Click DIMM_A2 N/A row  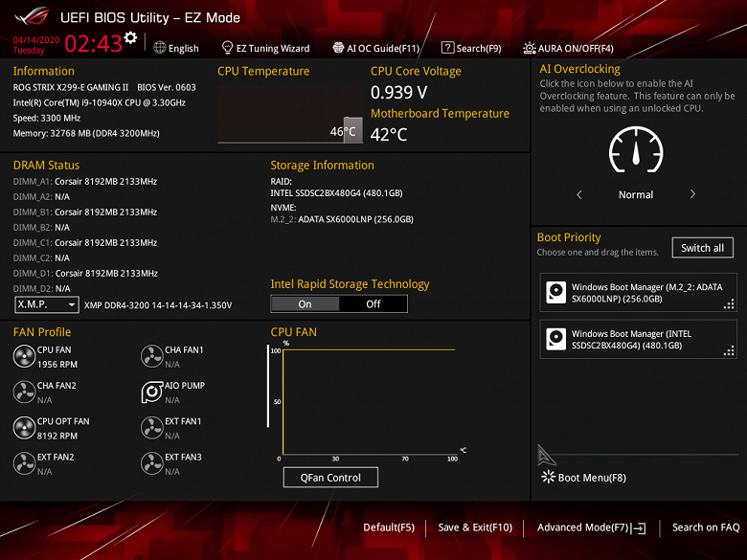point(41,196)
